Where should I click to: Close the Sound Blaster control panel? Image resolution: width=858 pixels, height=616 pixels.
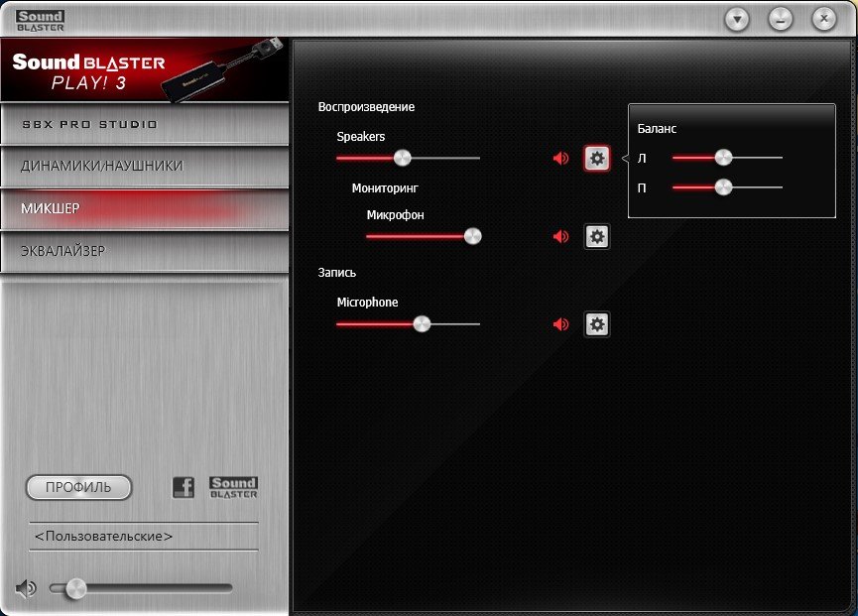(823, 20)
